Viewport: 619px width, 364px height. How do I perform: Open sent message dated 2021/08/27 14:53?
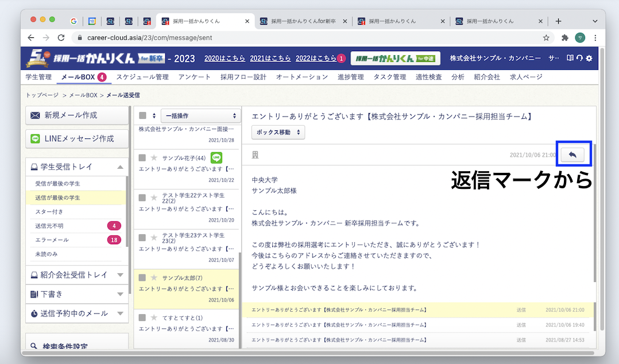[417, 340]
